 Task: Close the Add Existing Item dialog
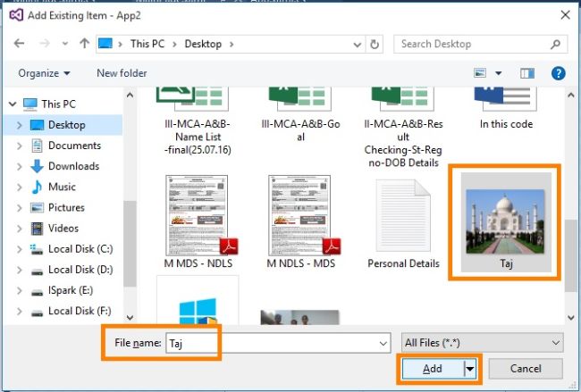(x=566, y=15)
